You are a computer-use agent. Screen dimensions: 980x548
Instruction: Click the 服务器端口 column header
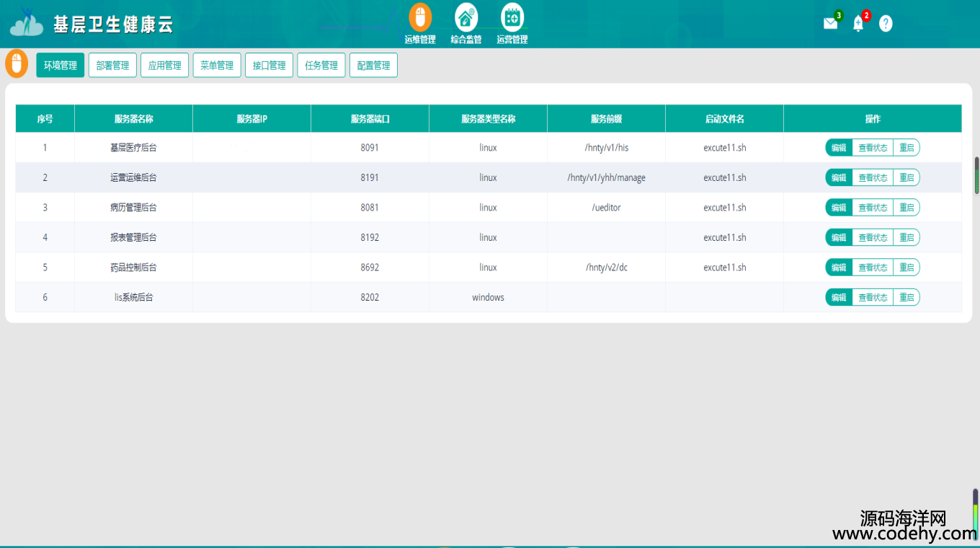click(x=370, y=119)
